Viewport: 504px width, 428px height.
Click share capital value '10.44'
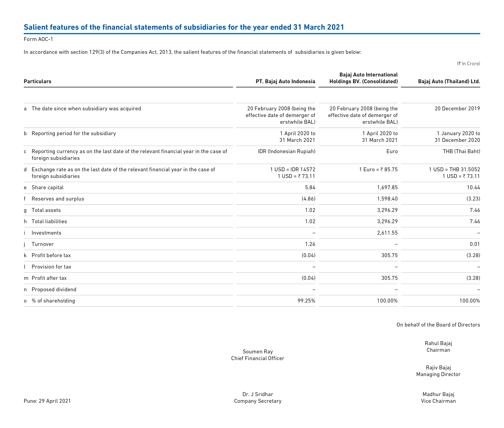pos(473,187)
